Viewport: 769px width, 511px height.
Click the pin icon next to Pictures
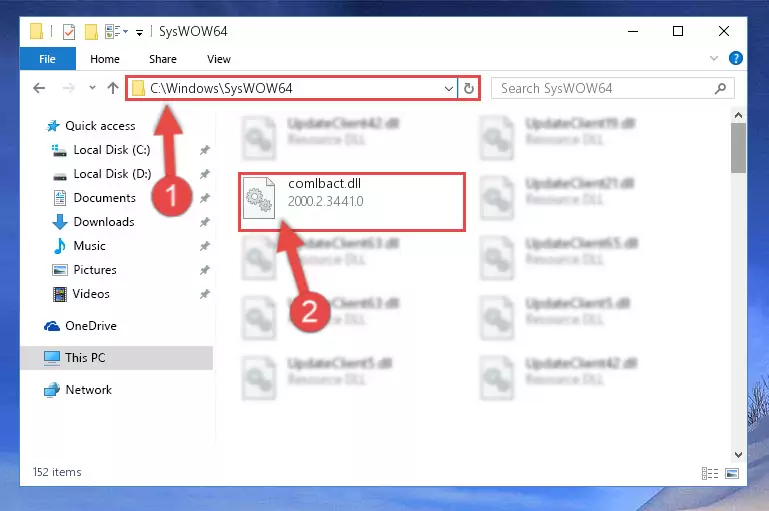coord(205,270)
